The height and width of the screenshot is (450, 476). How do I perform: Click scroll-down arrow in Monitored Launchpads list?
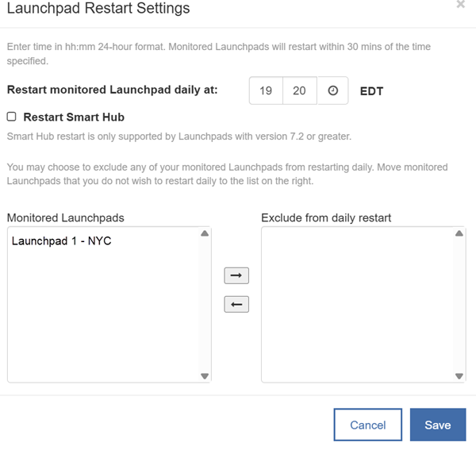205,375
